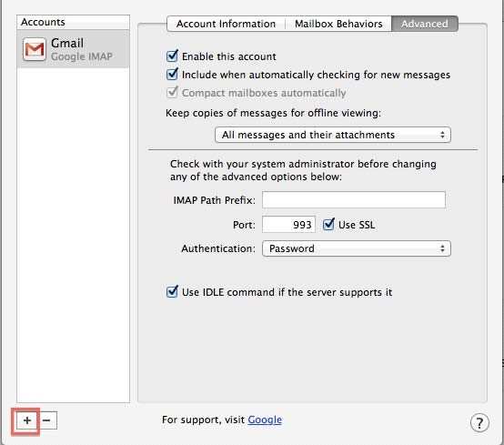This screenshot has height=445, width=504.
Task: Switch to Mailbox Behaviors tab
Action: tap(338, 24)
